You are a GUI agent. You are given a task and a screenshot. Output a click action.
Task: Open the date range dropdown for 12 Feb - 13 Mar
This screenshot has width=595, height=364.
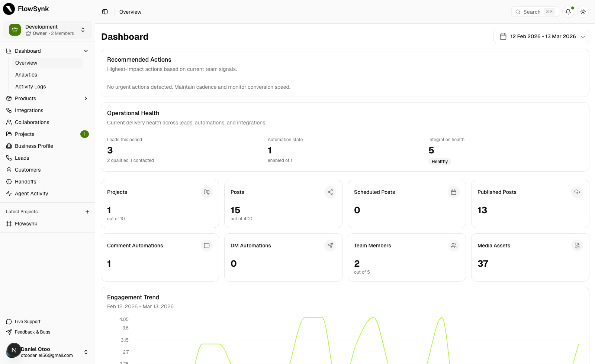(x=541, y=36)
